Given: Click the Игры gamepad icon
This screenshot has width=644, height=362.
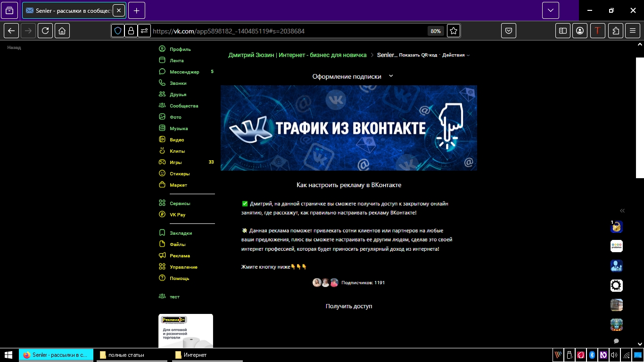Looking at the screenshot, I should pyautogui.click(x=162, y=162).
